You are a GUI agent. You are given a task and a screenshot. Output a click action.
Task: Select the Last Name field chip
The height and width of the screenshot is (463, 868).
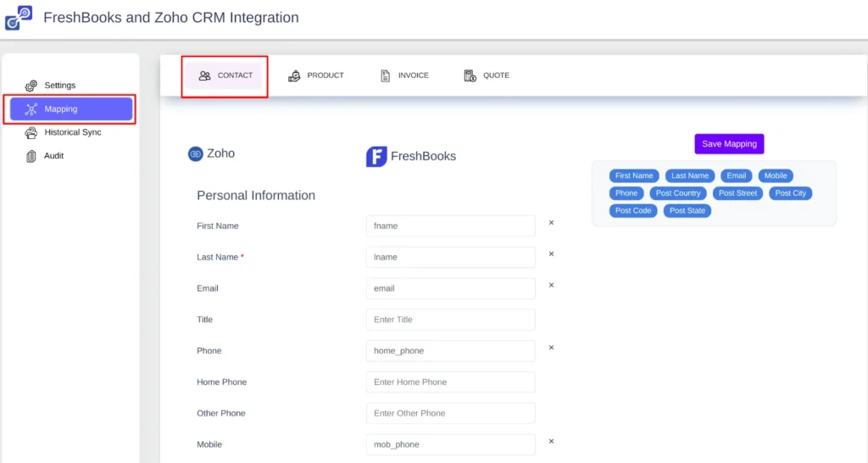coord(690,176)
